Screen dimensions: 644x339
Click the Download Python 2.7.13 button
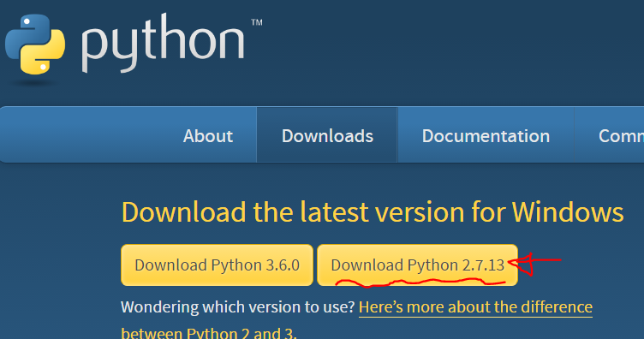[x=417, y=265]
